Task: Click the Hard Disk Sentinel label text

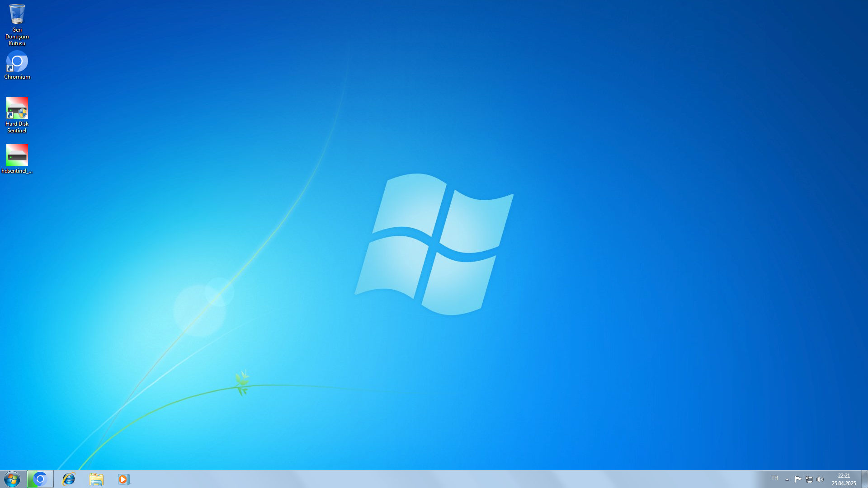Action: pyautogui.click(x=17, y=127)
